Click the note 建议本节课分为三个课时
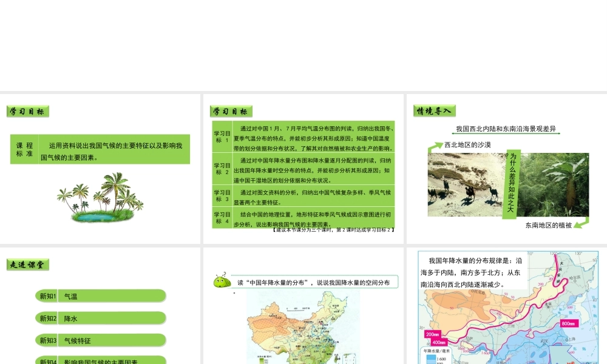 [334, 230]
